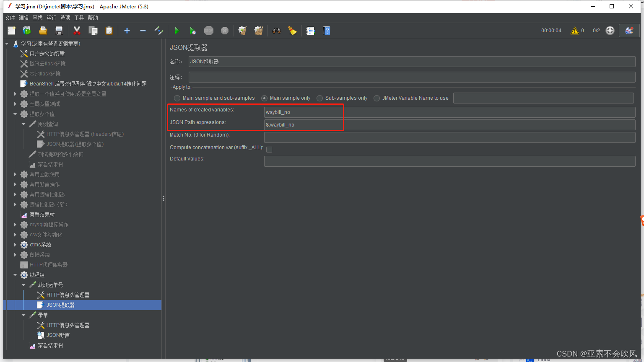Open the 运行 menu

click(51, 18)
